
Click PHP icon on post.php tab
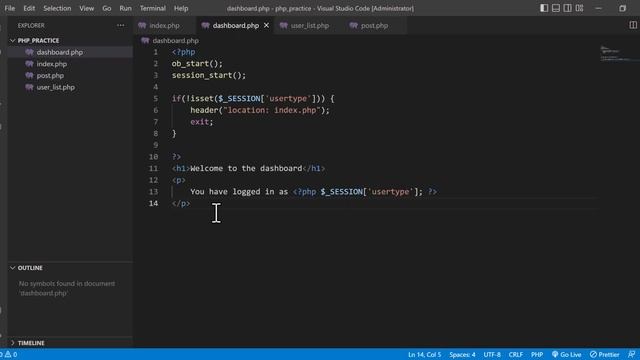[353, 25]
